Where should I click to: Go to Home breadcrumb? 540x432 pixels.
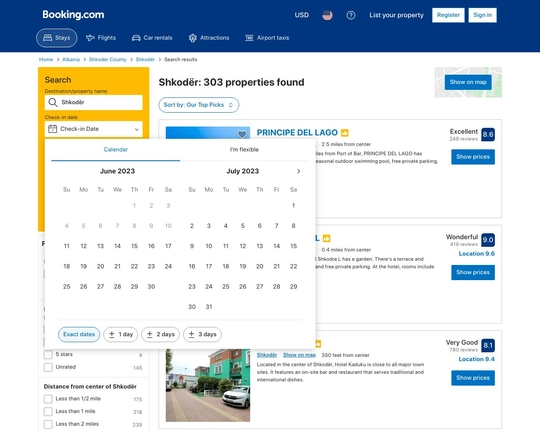[46, 60]
